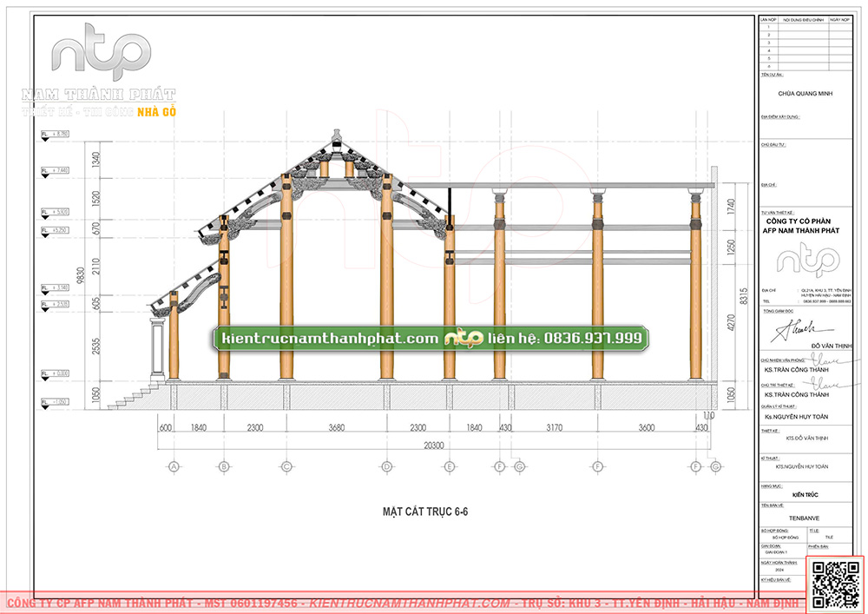Select the 670 vertical dimension

(96, 228)
